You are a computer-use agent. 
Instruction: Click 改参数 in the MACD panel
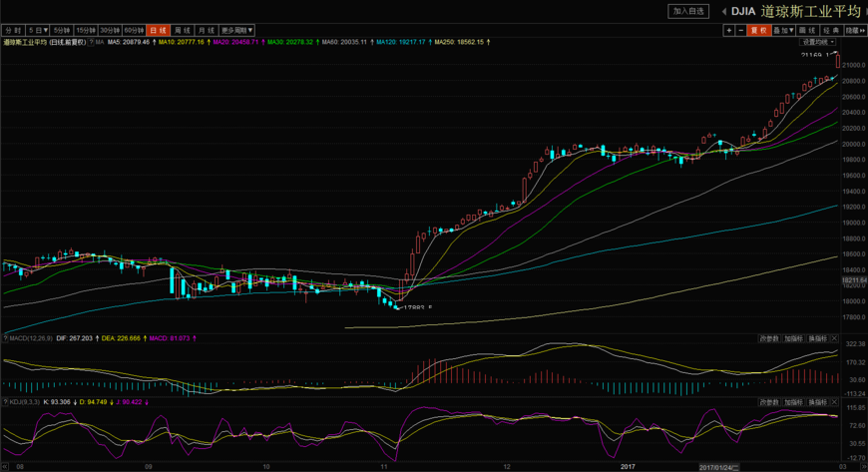[x=769, y=338]
